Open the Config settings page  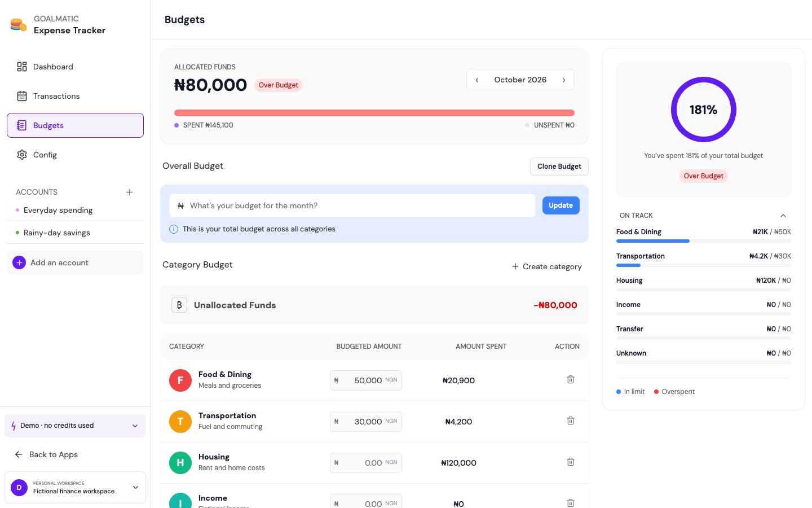(x=75, y=155)
